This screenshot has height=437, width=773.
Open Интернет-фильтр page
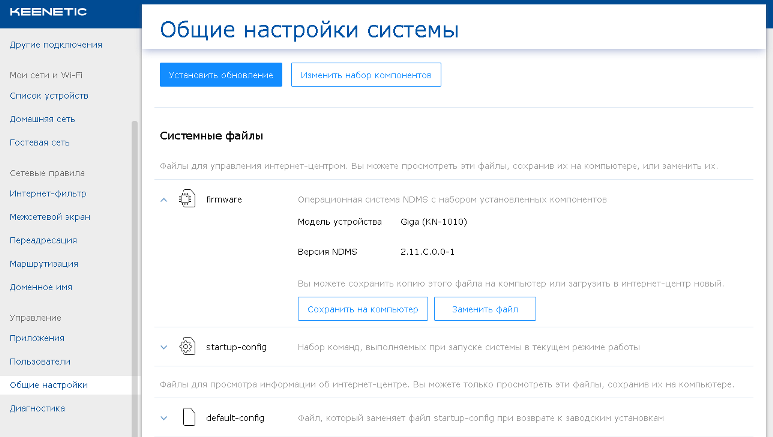point(48,193)
